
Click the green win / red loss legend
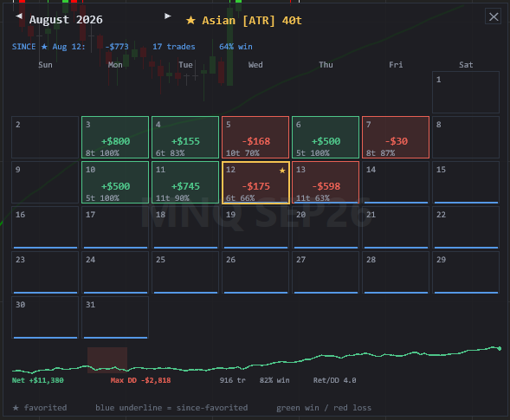click(x=324, y=408)
